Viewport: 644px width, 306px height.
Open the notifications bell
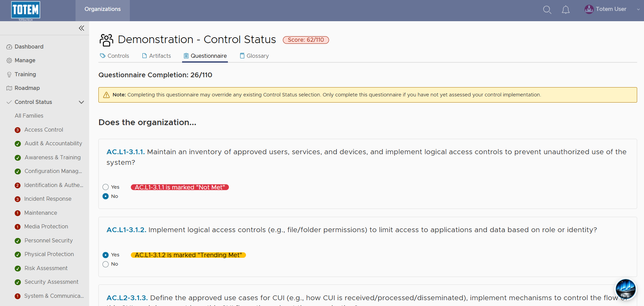tap(566, 10)
